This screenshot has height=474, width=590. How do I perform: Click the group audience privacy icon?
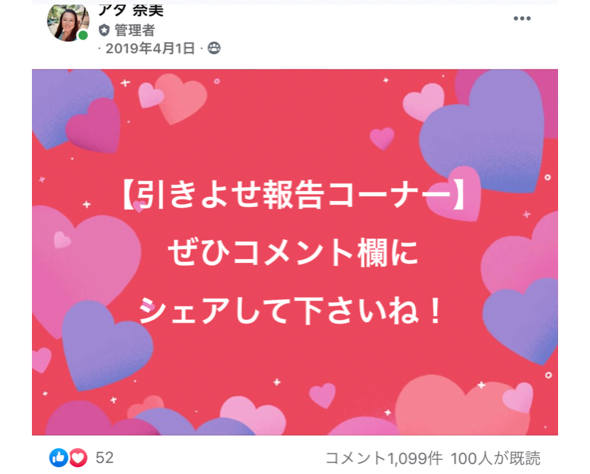pyautogui.click(x=214, y=48)
